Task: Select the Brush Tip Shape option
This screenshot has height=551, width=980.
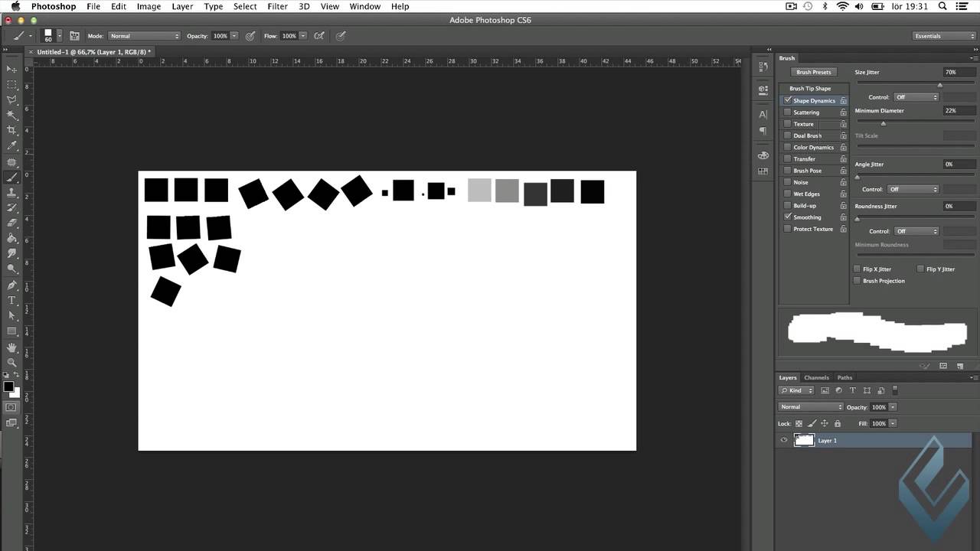Action: (810, 88)
